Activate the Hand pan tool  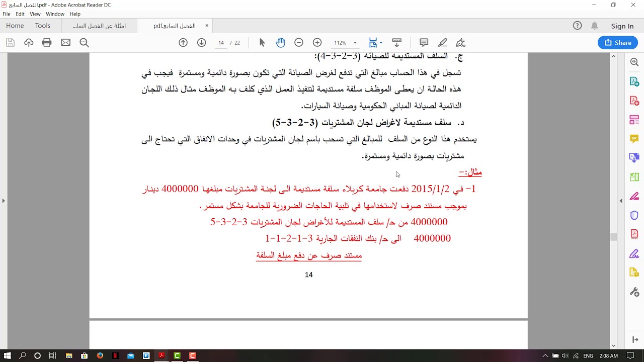click(280, 43)
